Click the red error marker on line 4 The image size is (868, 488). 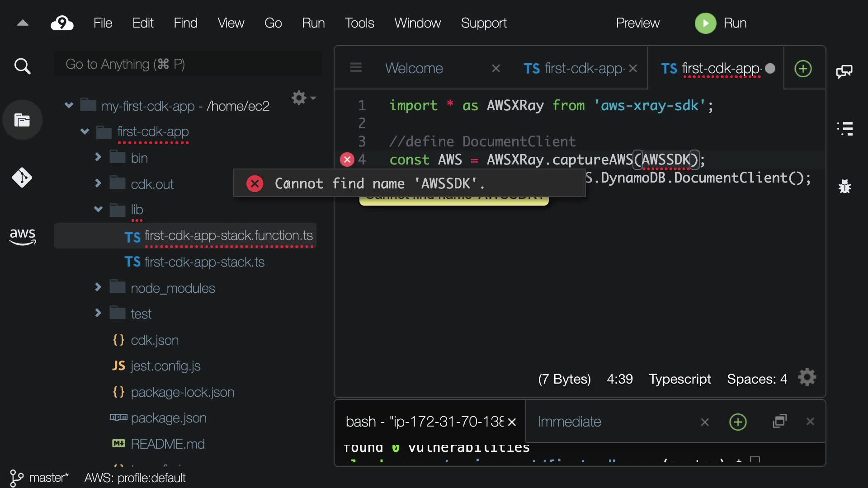pyautogui.click(x=347, y=160)
